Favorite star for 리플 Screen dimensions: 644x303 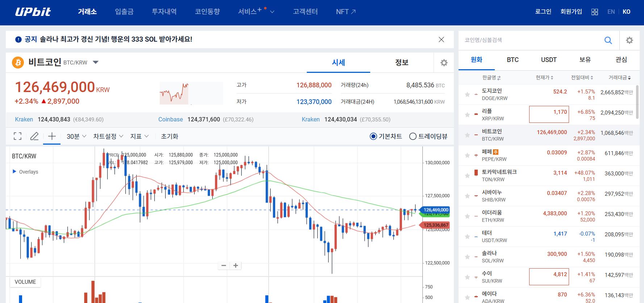[x=467, y=115]
